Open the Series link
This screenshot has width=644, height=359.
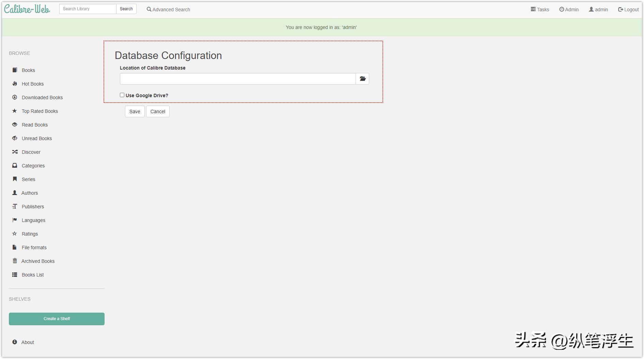[x=28, y=179]
